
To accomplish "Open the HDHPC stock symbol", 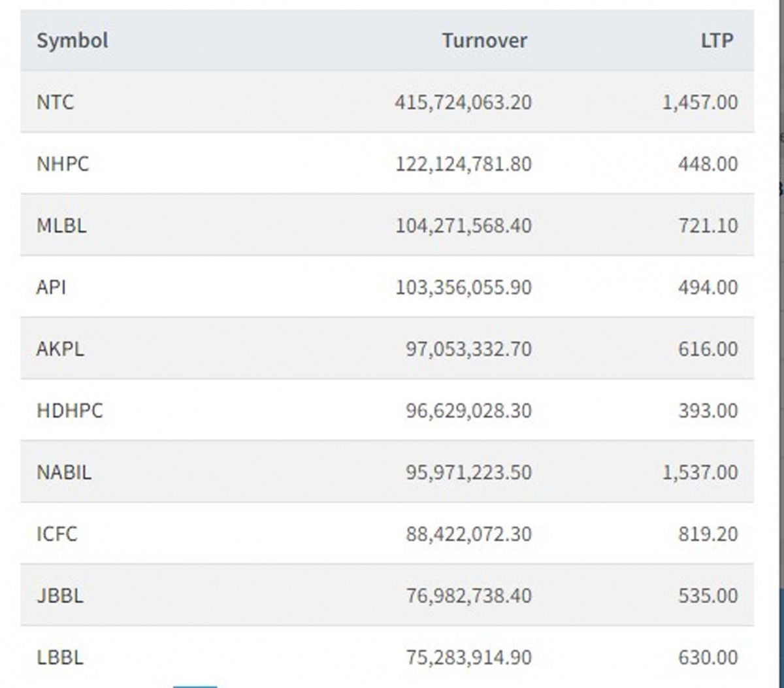I will point(70,411).
